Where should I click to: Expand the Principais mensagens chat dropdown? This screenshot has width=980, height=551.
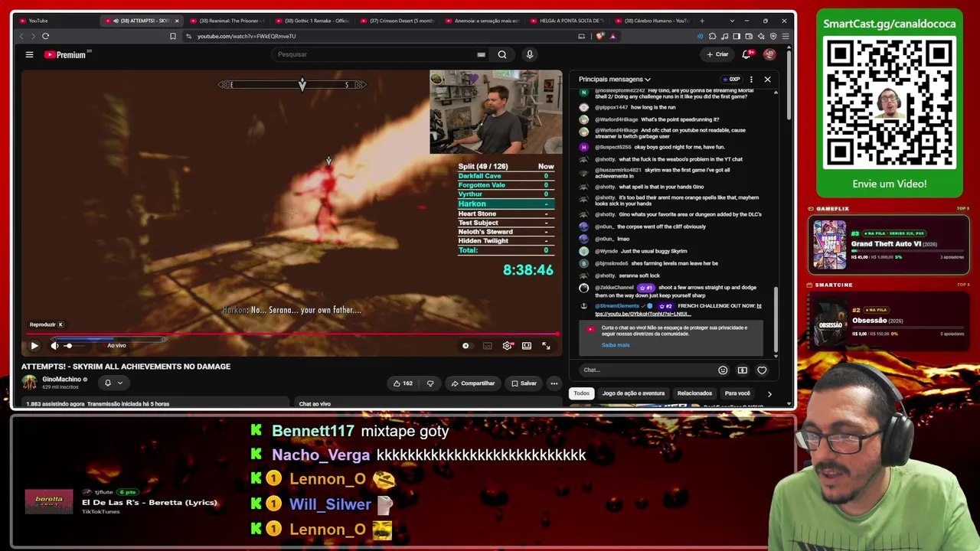[x=615, y=80]
